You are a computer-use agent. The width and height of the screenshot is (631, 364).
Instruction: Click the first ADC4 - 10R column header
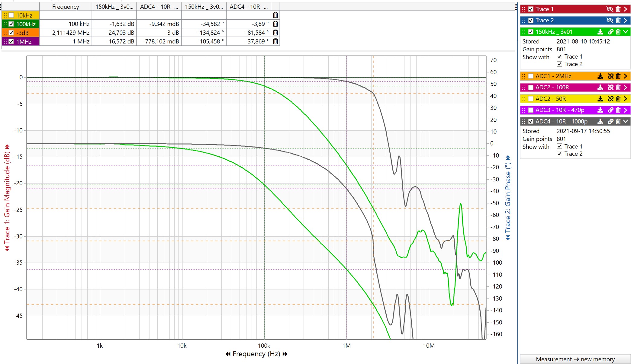click(x=159, y=7)
